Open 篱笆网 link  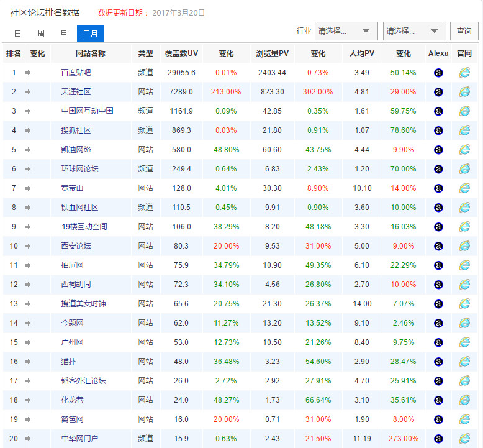click(x=73, y=419)
